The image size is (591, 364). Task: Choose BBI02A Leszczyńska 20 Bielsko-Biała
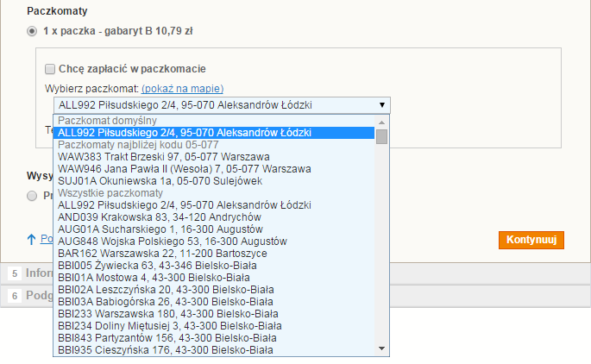tap(214, 290)
